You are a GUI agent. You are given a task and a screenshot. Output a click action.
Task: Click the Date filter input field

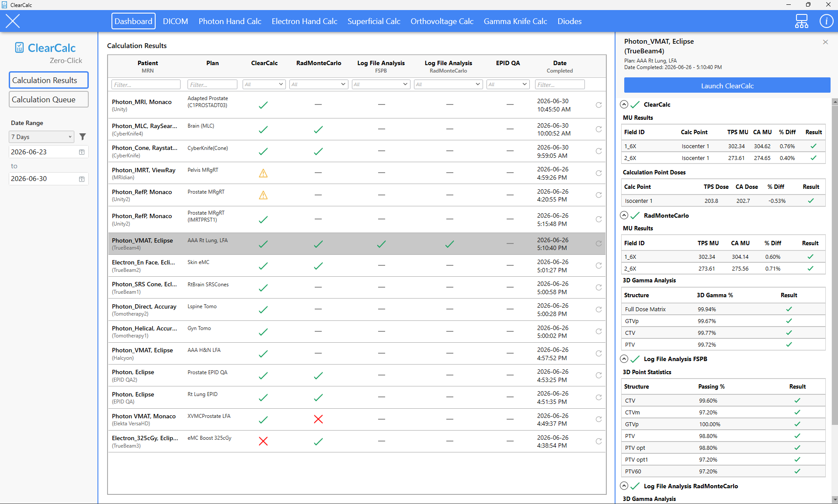(560, 84)
